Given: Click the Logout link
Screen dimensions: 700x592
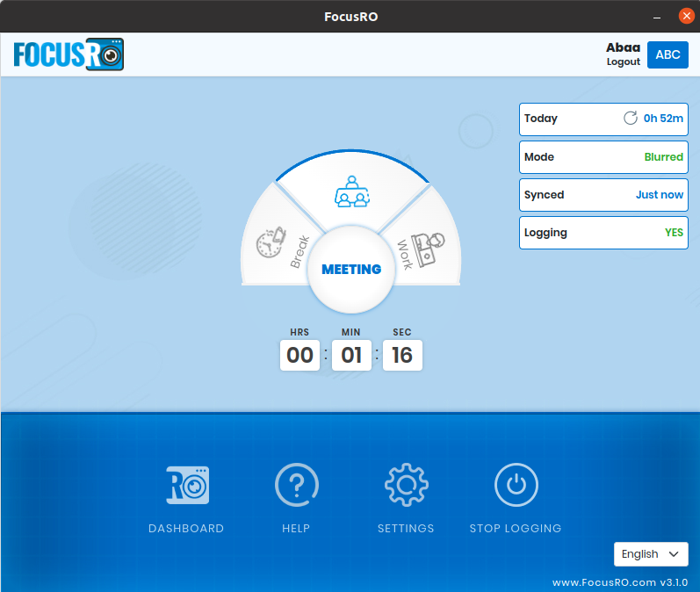Looking at the screenshot, I should point(624,62).
